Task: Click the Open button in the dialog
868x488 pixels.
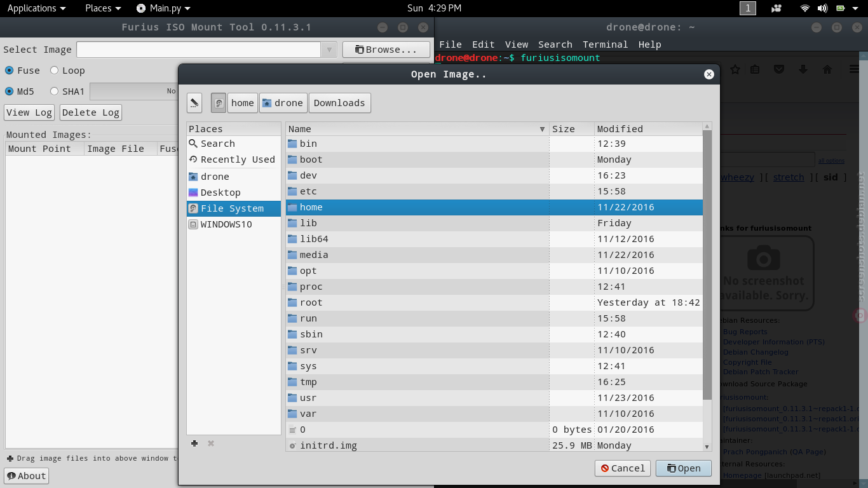Action: coord(684,468)
